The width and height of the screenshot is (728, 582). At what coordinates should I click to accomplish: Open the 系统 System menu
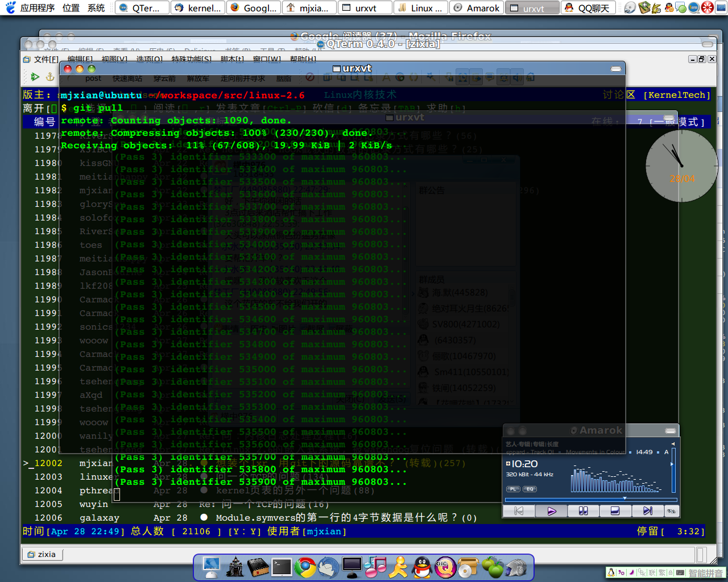coord(96,8)
